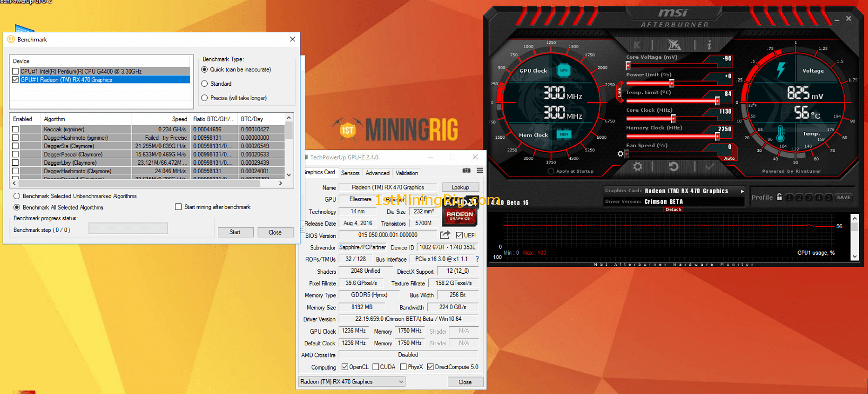Select Quick benchmark type radio
Image resolution: width=868 pixels, height=394 pixels.
[205, 69]
